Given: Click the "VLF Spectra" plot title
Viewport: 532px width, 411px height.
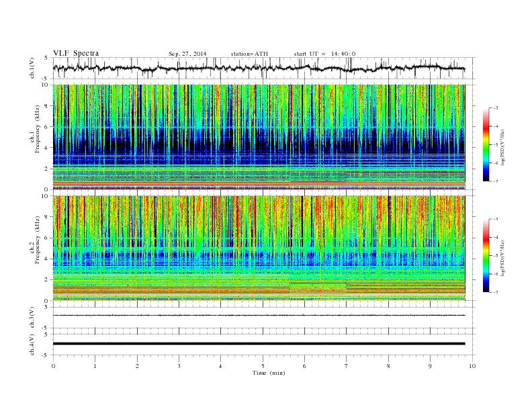Looking at the screenshot, I should pos(76,53).
